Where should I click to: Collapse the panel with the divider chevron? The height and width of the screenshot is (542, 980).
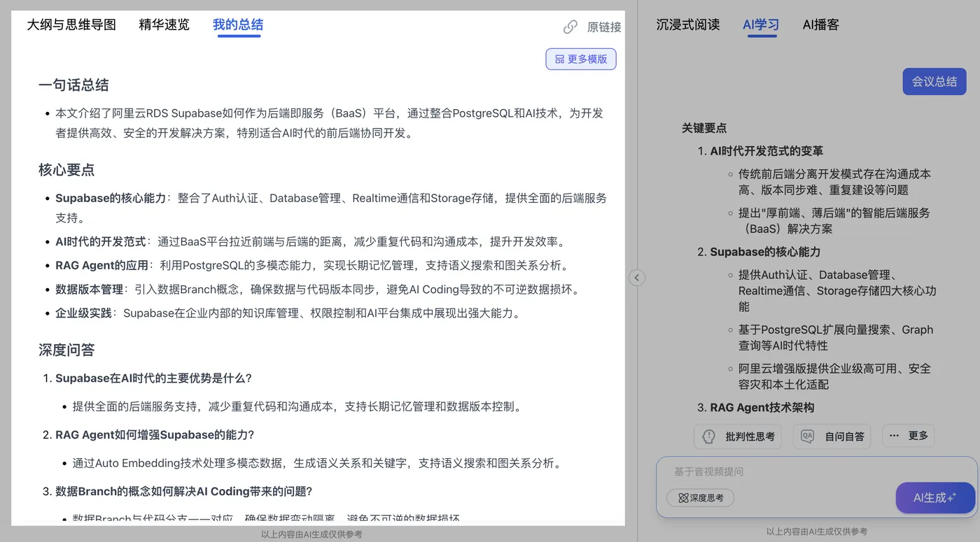pyautogui.click(x=636, y=278)
